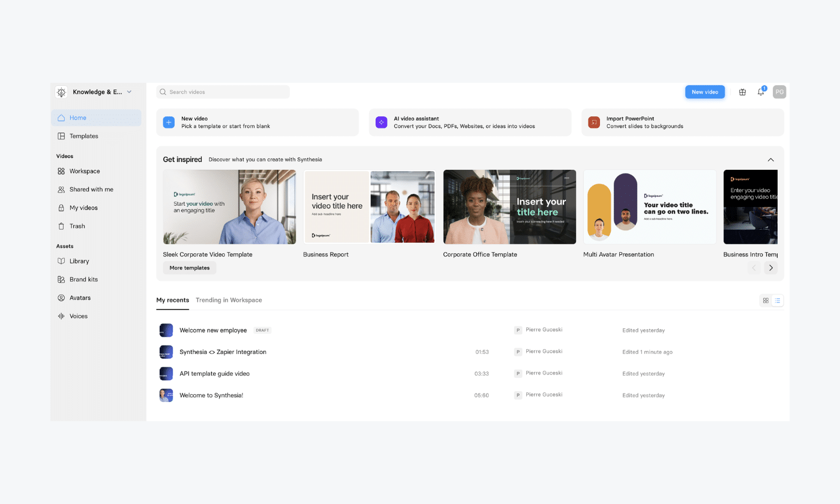
Task: Open the PG profile avatar menu
Action: click(x=779, y=92)
